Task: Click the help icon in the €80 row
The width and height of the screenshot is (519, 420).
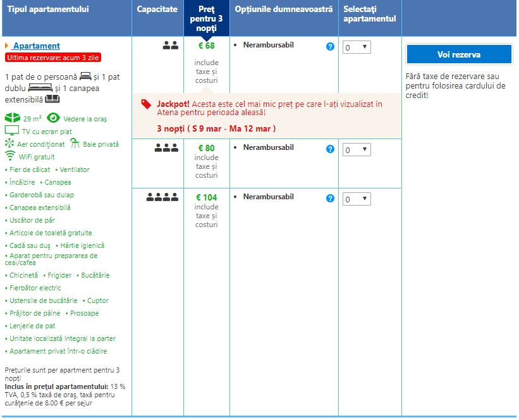Action: click(x=330, y=149)
